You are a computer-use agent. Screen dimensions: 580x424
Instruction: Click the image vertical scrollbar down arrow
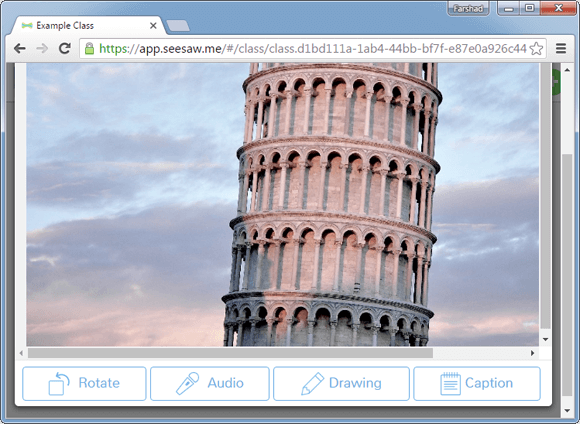[545, 339]
